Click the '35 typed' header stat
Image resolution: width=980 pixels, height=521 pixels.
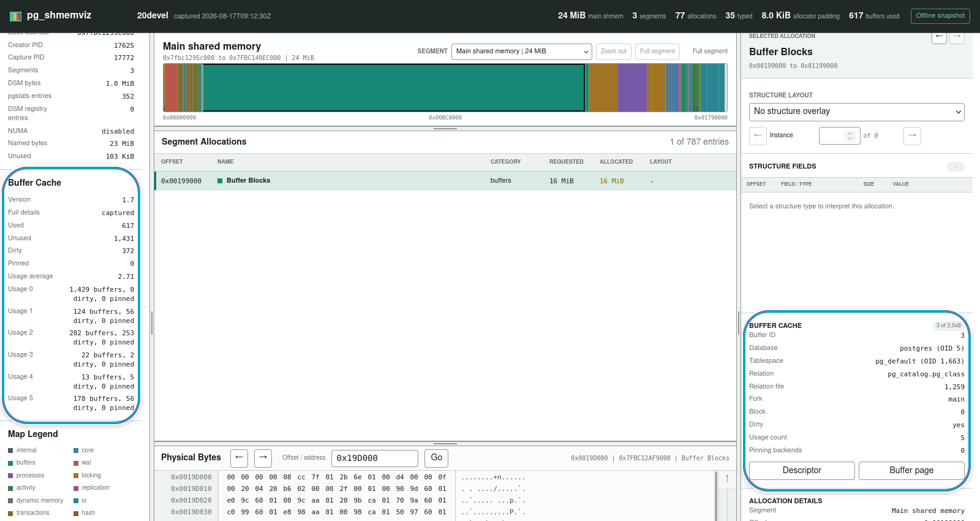pos(739,16)
